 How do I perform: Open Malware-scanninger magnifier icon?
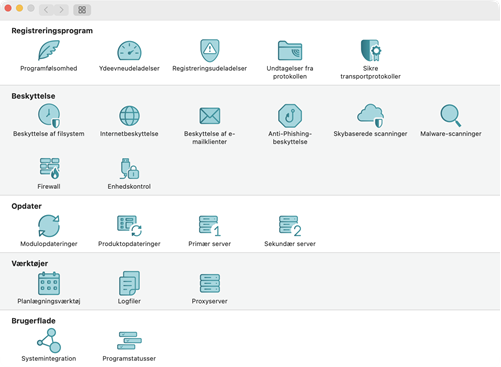[451, 116]
